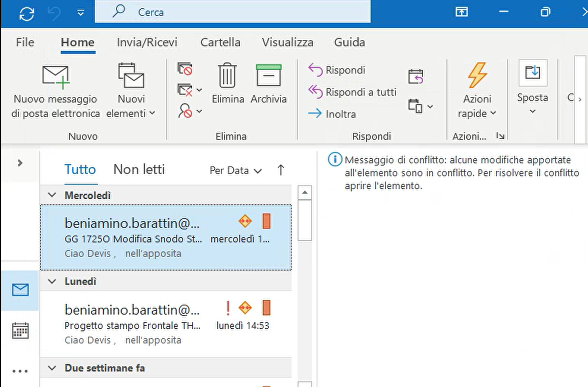Click the Ignore conversation icon

click(185, 69)
